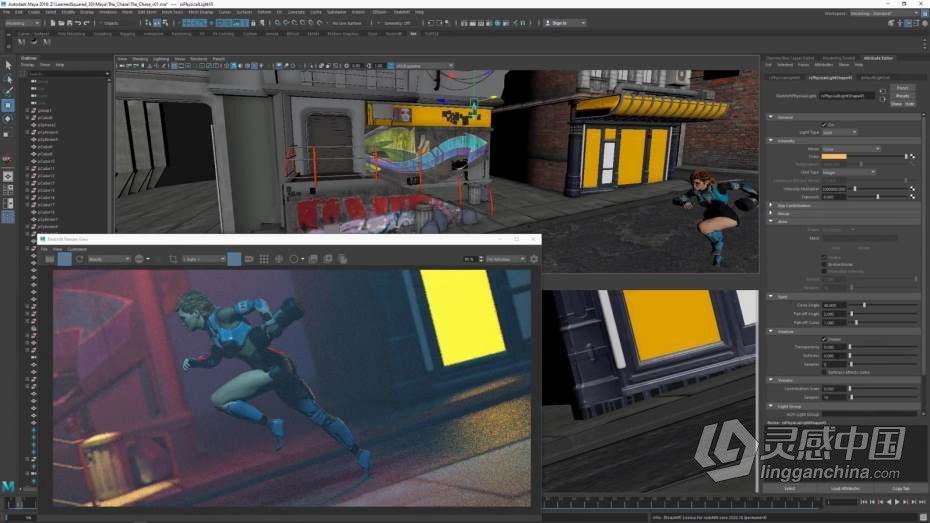Click the undo arrow icon
Screen dimensions: 930x523
point(78,23)
